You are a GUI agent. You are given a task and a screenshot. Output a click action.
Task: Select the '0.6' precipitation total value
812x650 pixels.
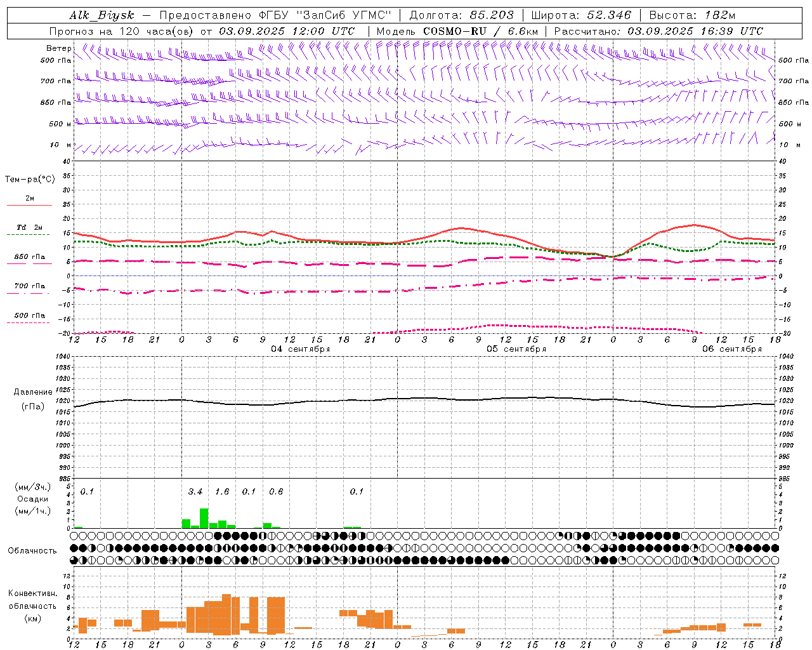pyautogui.click(x=276, y=491)
